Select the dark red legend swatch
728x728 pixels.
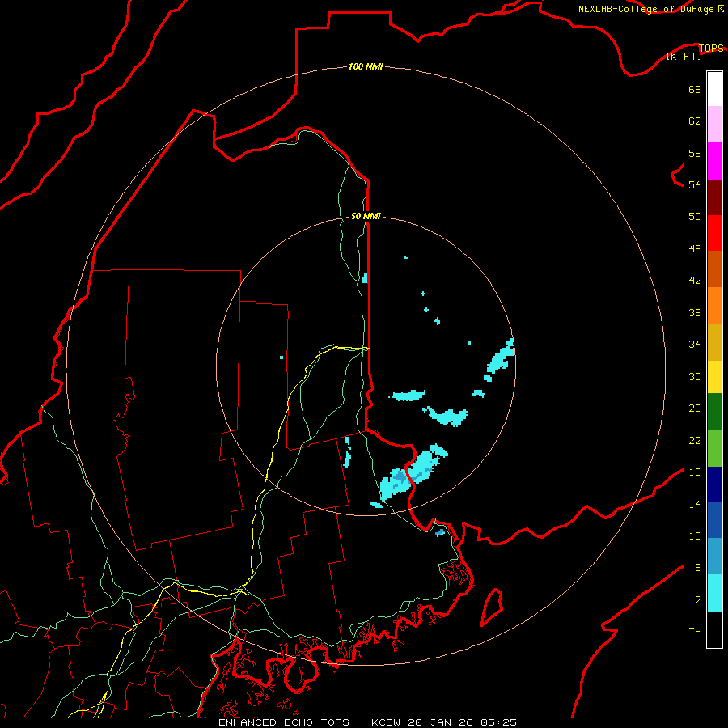714,197
